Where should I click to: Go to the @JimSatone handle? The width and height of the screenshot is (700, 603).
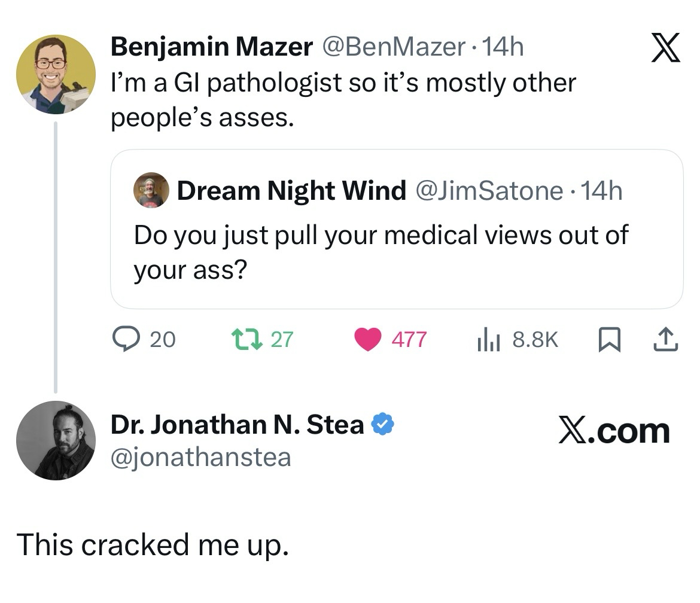[x=488, y=191]
